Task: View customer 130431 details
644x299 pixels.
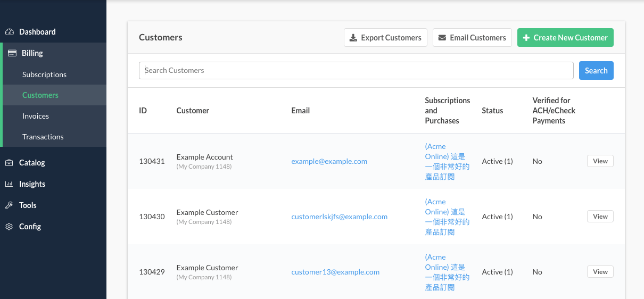Action: coord(600,161)
